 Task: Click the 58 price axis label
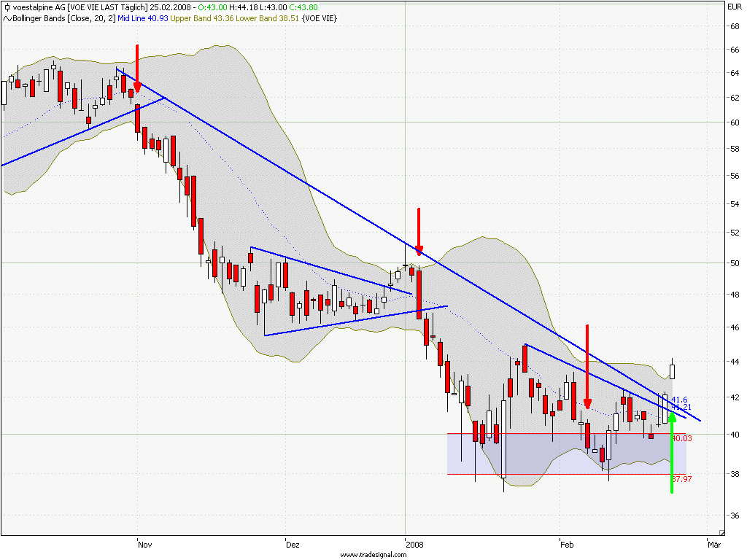[x=735, y=149]
